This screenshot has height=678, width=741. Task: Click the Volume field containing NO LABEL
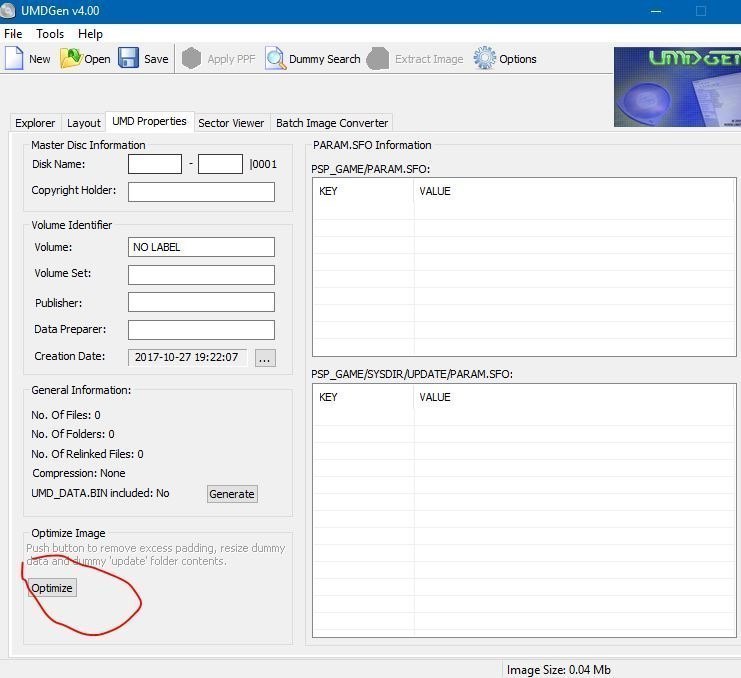coord(201,247)
